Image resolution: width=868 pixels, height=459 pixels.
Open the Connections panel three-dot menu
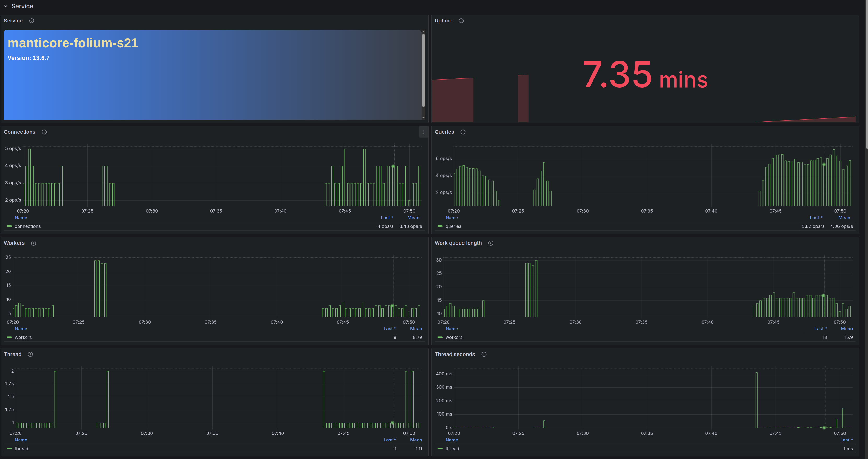click(424, 132)
